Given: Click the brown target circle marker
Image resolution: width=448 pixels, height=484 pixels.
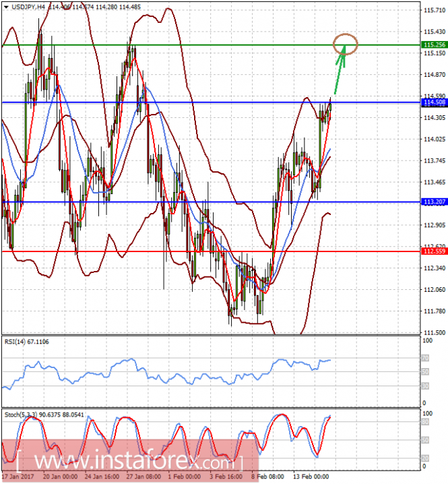Looking at the screenshot, I should (x=345, y=44).
